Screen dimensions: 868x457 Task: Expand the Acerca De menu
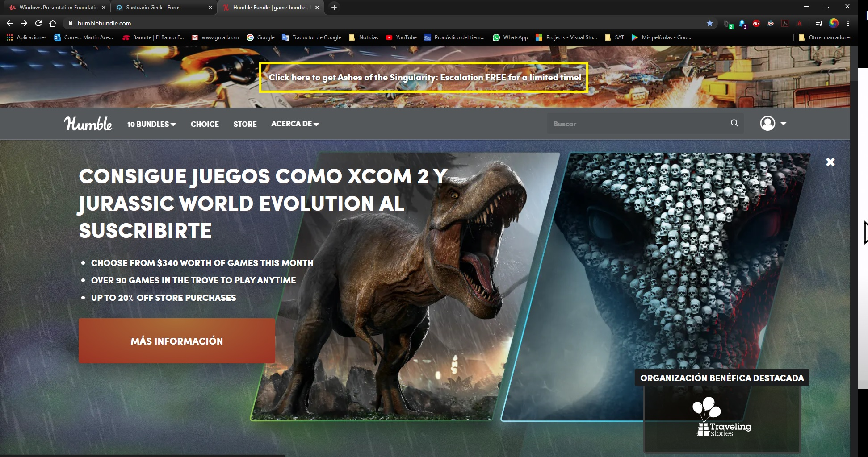pyautogui.click(x=295, y=124)
